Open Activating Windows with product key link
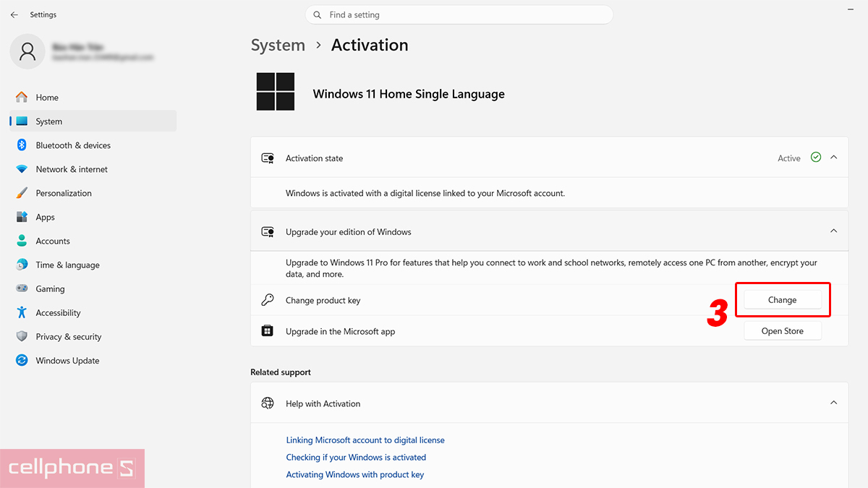The height and width of the screenshot is (488, 868). (355, 474)
